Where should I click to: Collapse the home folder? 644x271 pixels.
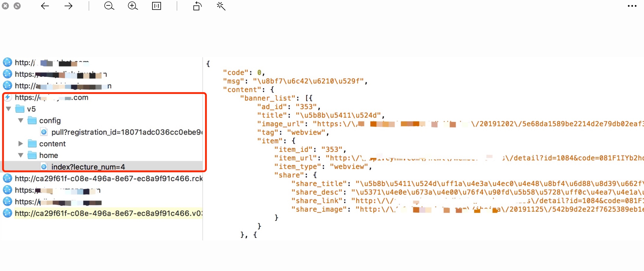click(21, 155)
